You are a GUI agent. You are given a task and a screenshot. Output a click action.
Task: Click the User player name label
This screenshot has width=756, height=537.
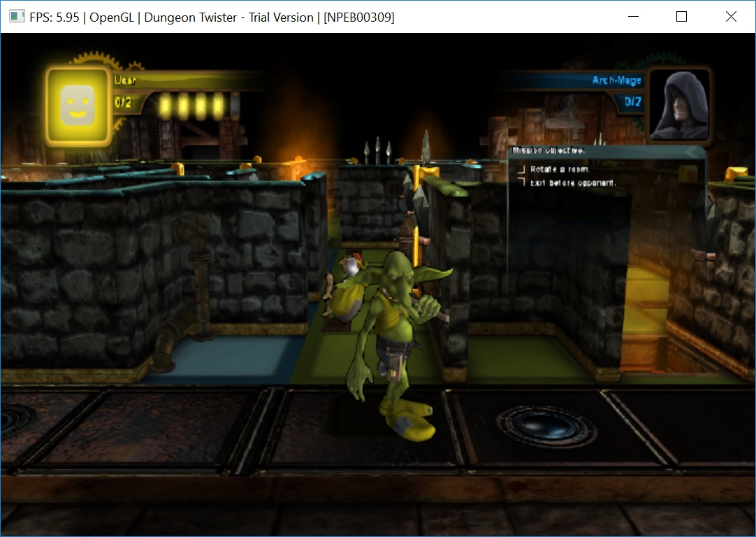pyautogui.click(x=125, y=80)
